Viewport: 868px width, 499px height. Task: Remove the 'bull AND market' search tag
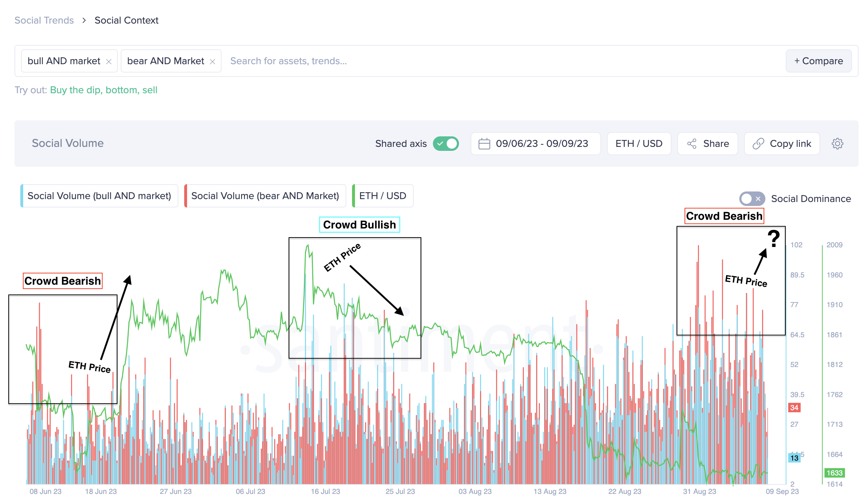pyautogui.click(x=108, y=62)
